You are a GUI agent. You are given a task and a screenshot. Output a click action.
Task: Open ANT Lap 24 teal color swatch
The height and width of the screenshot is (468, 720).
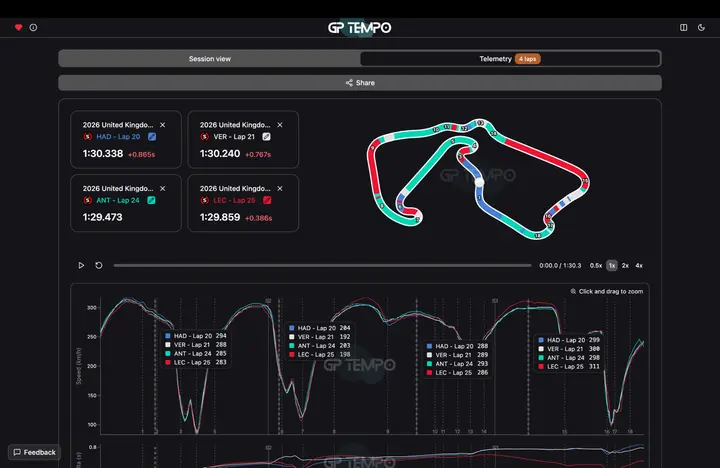[151, 200]
